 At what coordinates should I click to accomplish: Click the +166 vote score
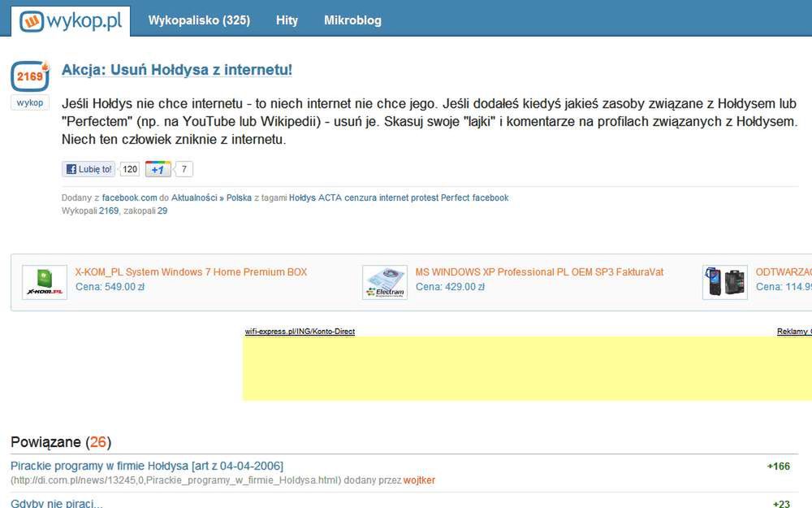pyautogui.click(x=779, y=466)
